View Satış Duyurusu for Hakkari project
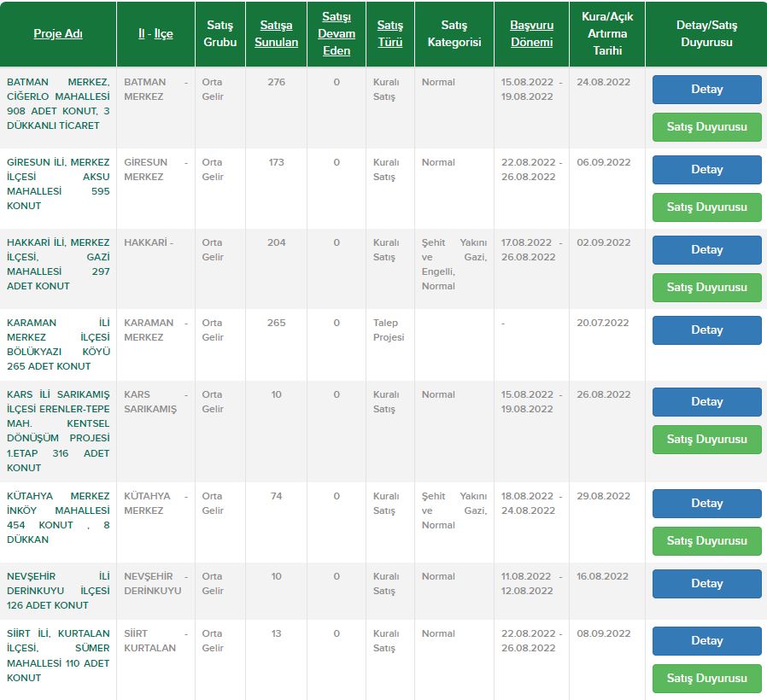 tap(706, 288)
